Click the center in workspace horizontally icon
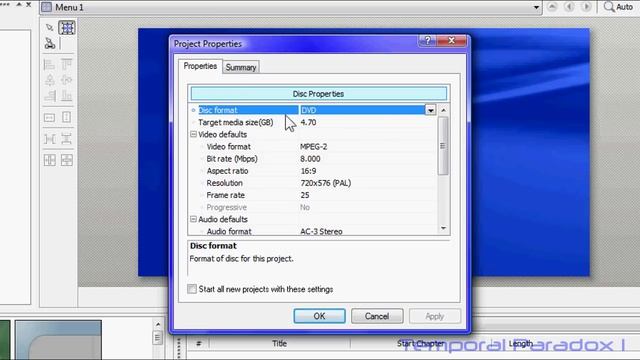Viewport: 640px width, 360px height. [x=49, y=160]
